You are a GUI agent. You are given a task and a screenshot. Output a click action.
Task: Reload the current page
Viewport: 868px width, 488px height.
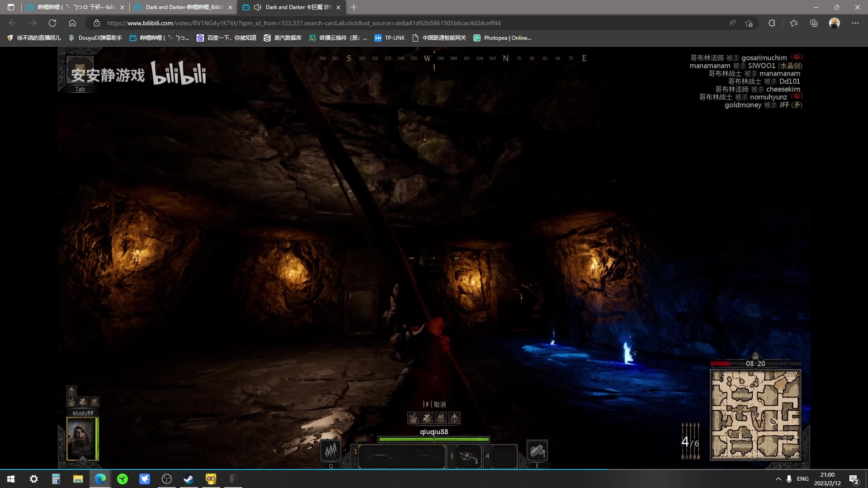[x=52, y=23]
